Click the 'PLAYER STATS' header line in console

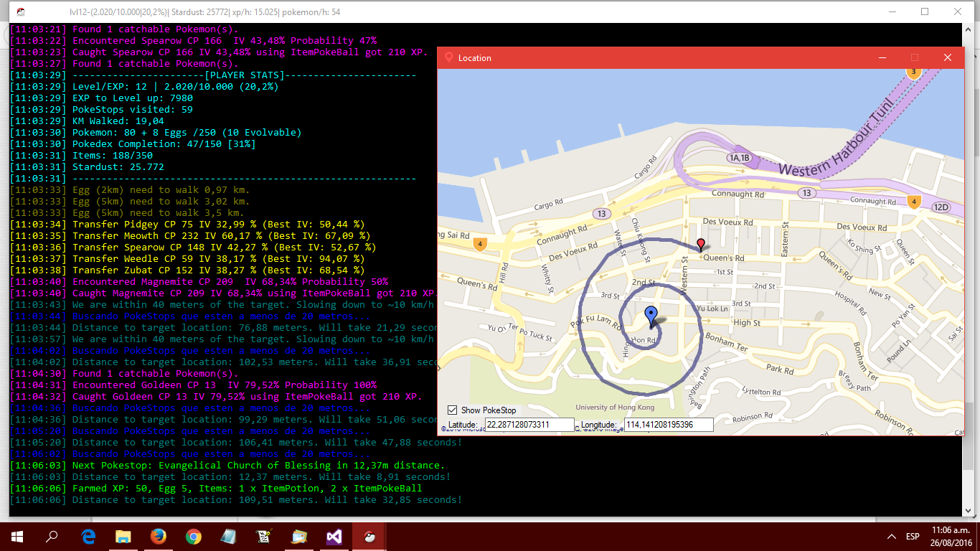click(214, 75)
